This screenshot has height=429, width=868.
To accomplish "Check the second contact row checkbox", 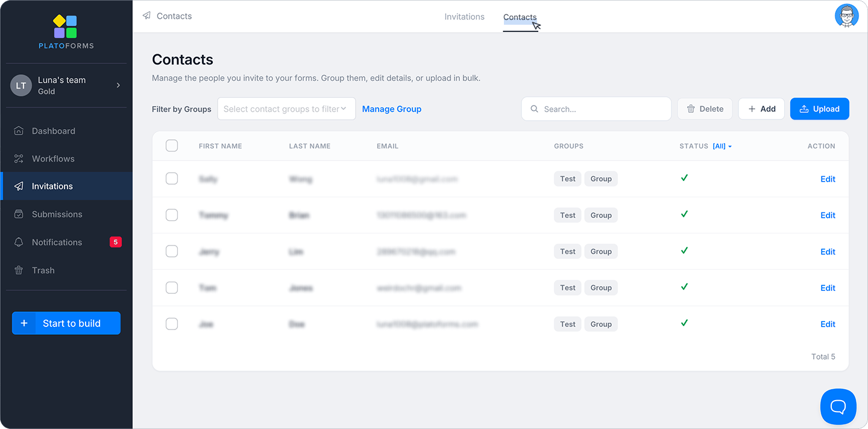I will (x=172, y=215).
